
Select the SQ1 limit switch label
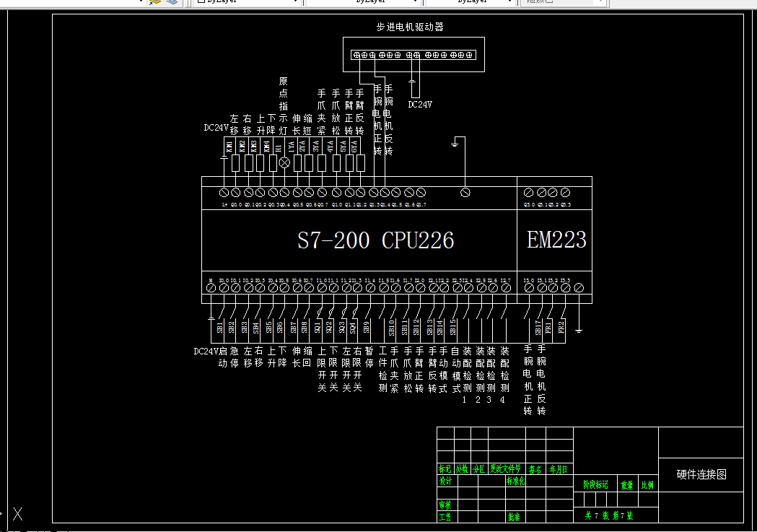(318, 327)
